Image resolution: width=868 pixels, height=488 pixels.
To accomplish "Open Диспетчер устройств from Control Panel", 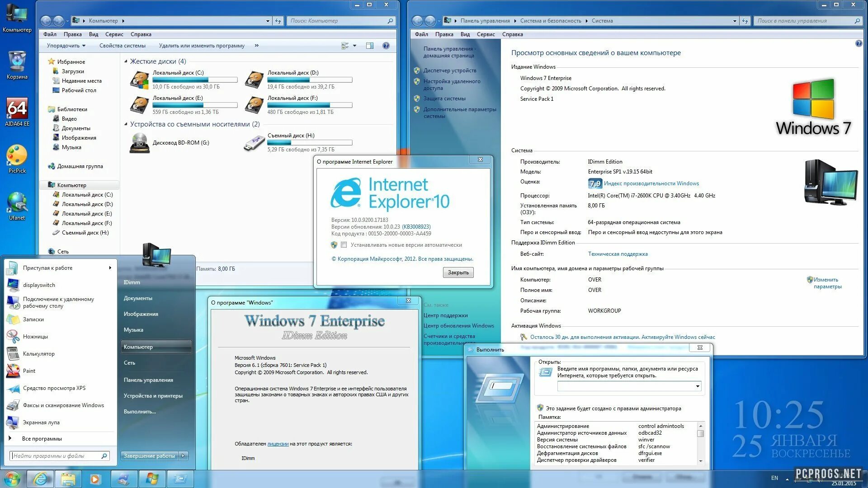I will pos(448,71).
